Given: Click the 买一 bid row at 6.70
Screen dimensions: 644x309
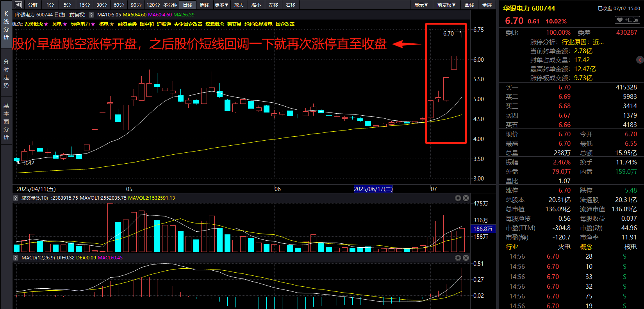Looking at the screenshot, I should 571,88.
